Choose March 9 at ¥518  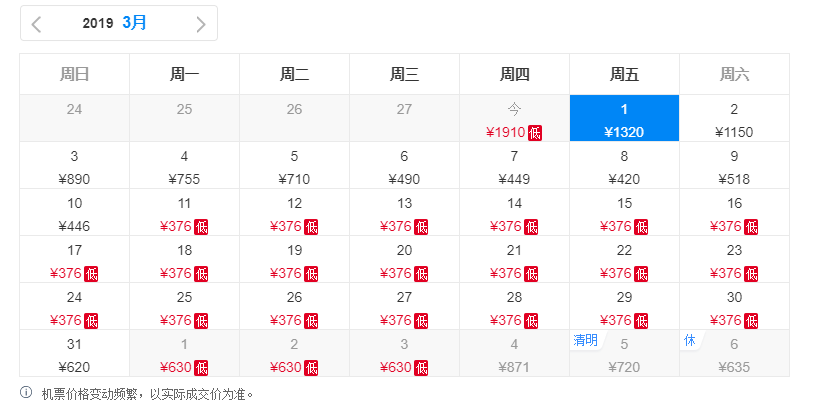pos(734,165)
